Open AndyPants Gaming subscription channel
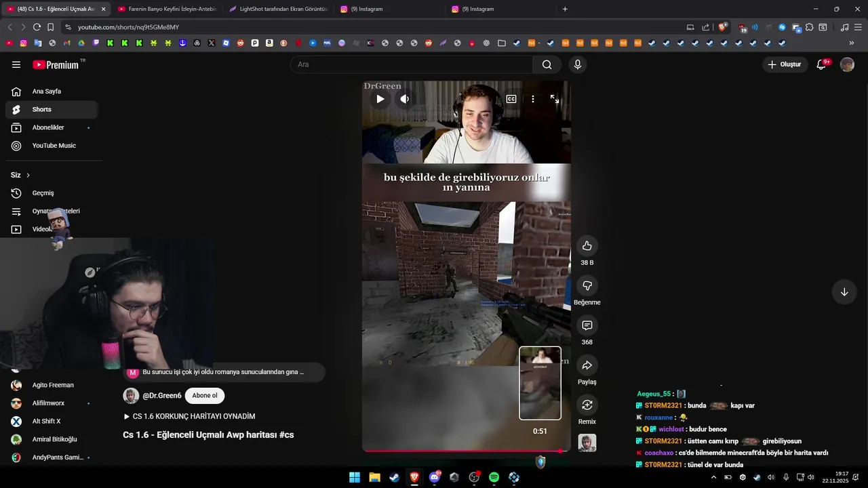Image resolution: width=868 pixels, height=488 pixels. click(52, 457)
